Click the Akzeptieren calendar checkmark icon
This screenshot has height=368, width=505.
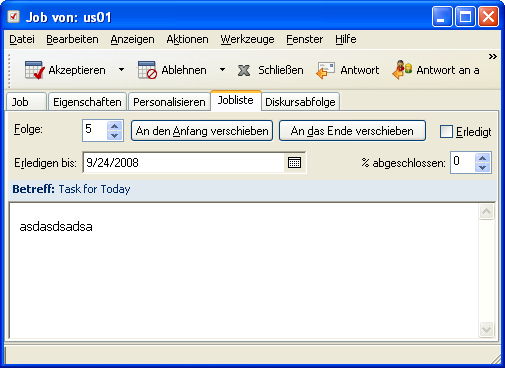point(35,70)
